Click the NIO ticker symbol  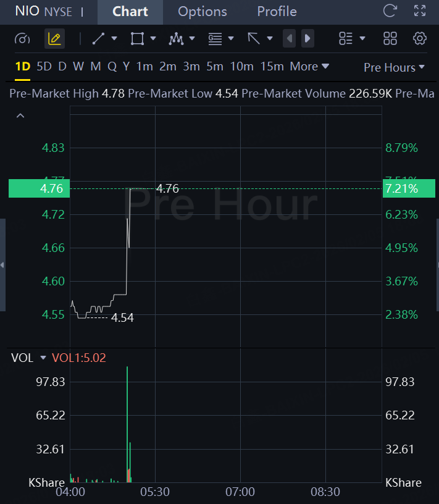pos(27,11)
